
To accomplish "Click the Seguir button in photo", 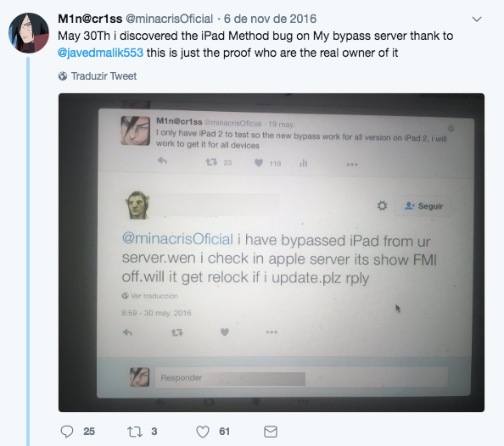I will tap(423, 206).
